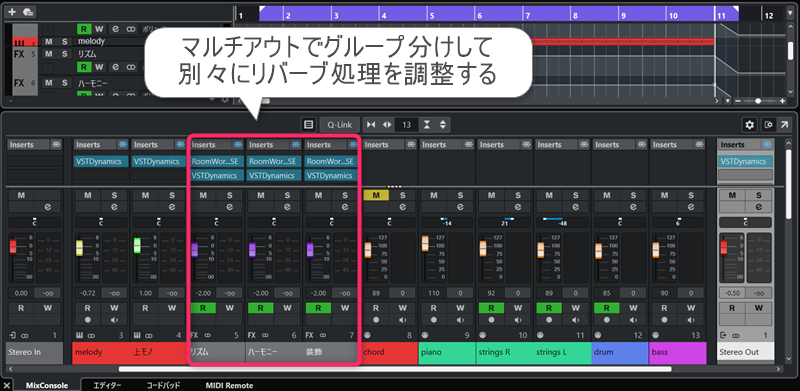Select the chord channel name label
The width and height of the screenshot is (800, 391).
pos(390,353)
